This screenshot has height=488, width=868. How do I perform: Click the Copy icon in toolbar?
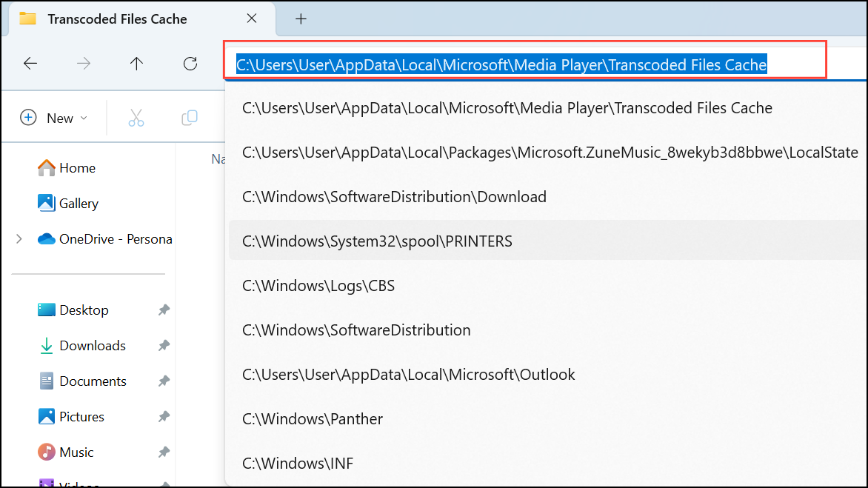(x=190, y=118)
